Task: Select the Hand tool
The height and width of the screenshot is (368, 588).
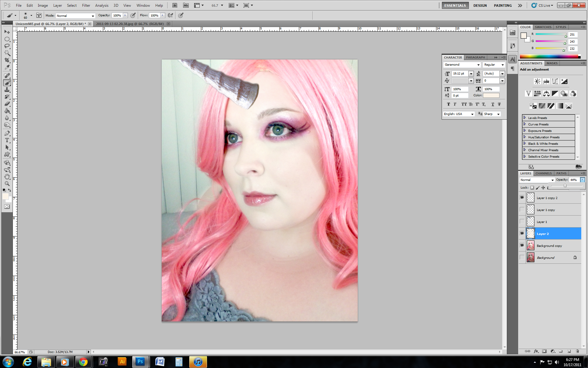Action: coord(7,177)
